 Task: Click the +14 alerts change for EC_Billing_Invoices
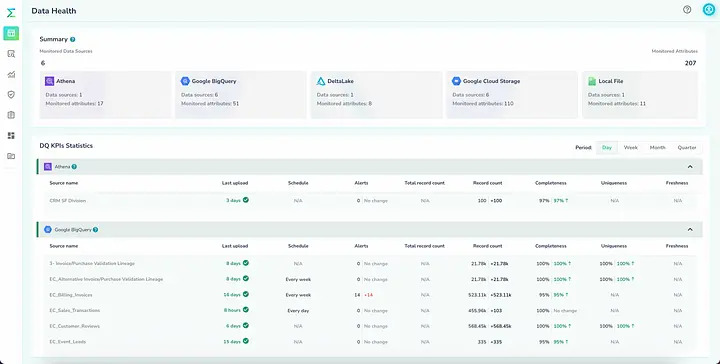pos(368,295)
